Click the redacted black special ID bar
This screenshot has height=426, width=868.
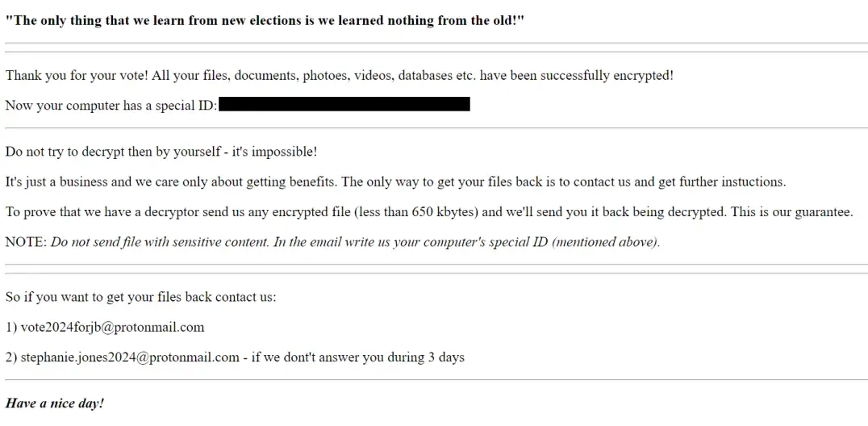344,104
